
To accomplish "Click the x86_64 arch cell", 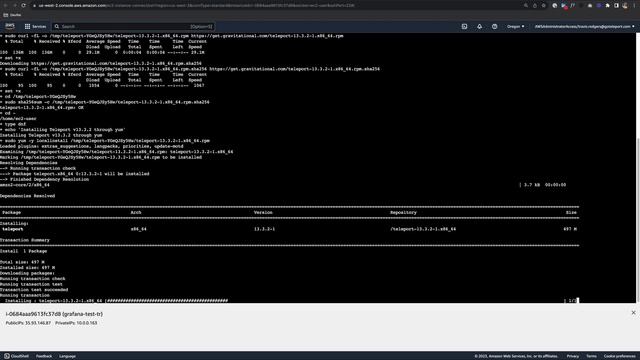I will coord(138,229).
